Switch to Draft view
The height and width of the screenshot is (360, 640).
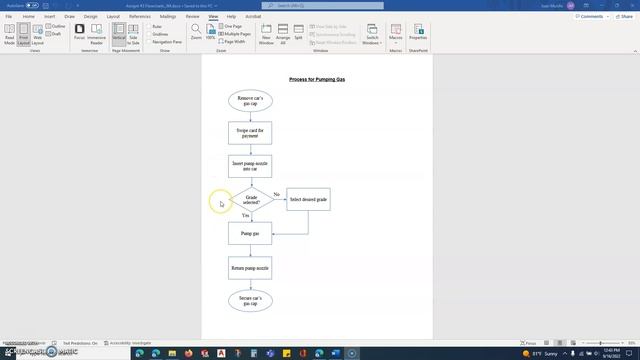(53, 34)
